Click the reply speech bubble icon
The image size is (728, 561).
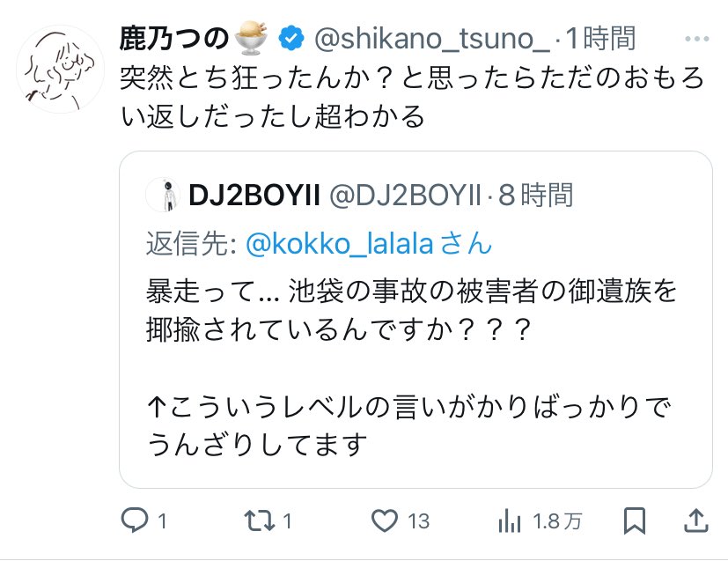pyautogui.click(x=133, y=521)
